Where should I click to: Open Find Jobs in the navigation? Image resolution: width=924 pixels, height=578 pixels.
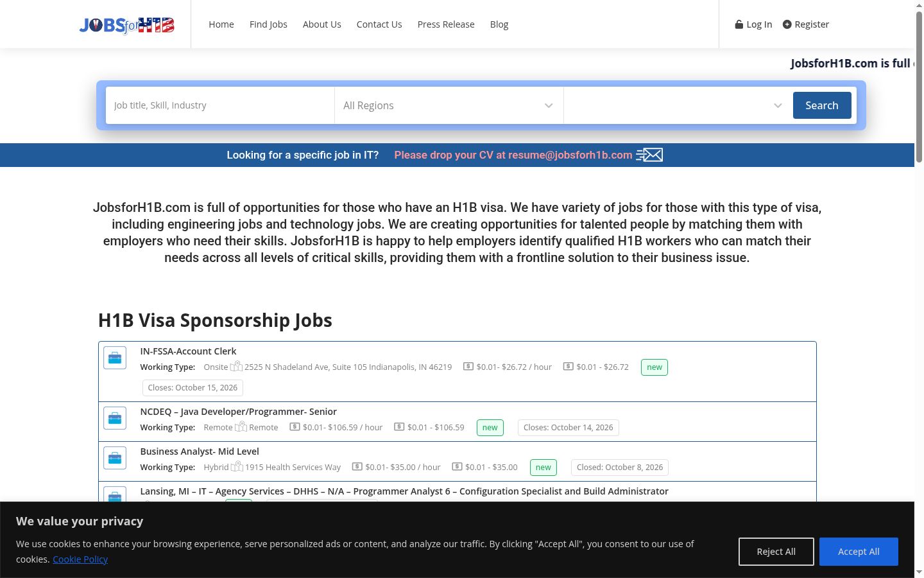268,24
